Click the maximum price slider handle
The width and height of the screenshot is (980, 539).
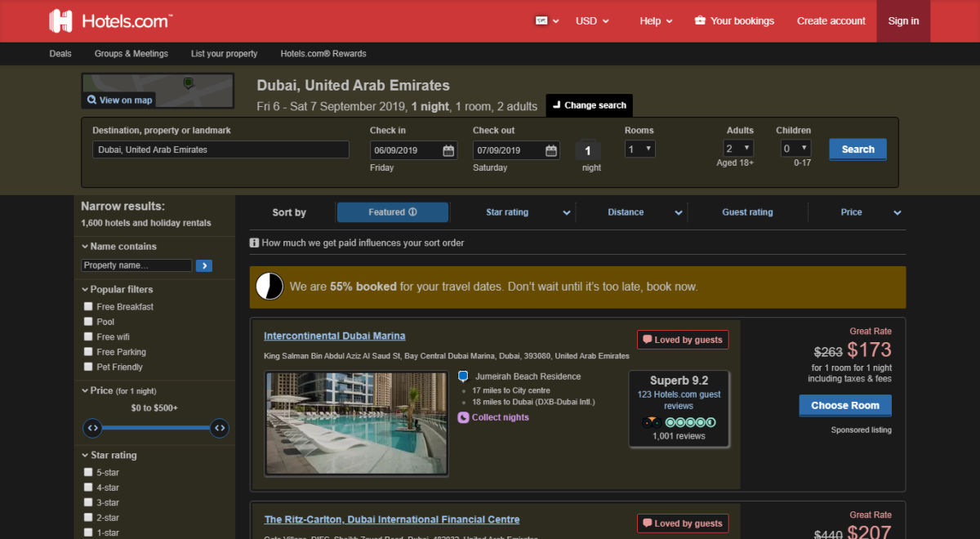219,428
